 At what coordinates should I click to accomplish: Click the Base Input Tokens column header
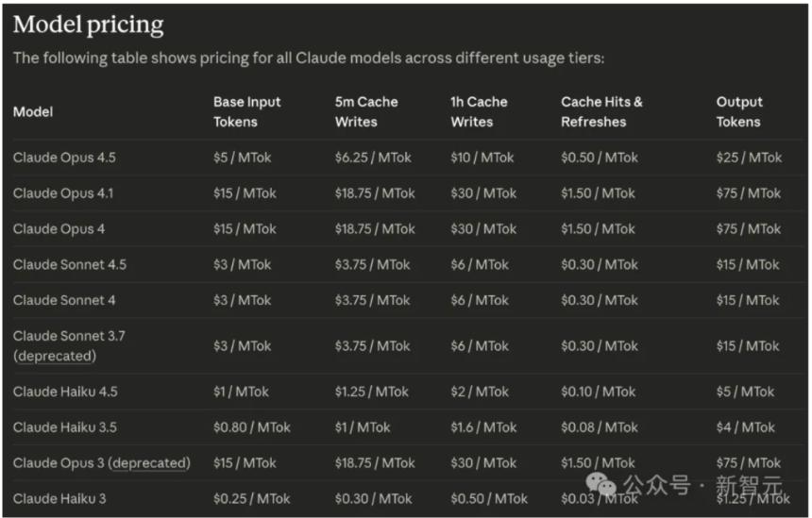[246, 111]
